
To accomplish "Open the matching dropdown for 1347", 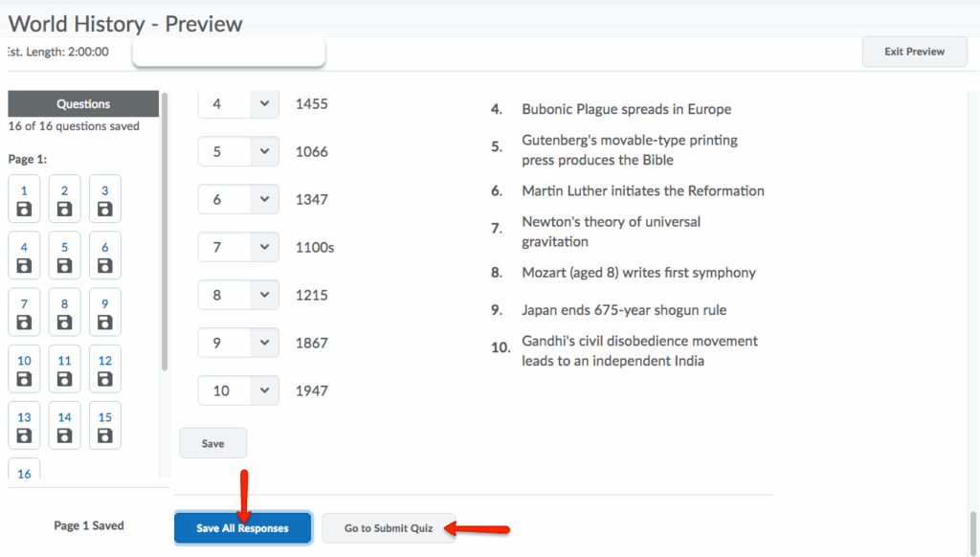I will [x=238, y=199].
